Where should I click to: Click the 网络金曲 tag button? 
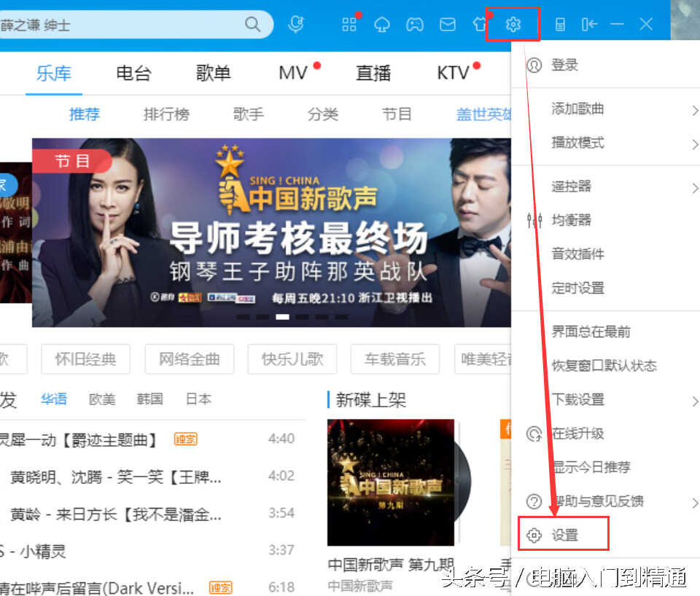[190, 359]
